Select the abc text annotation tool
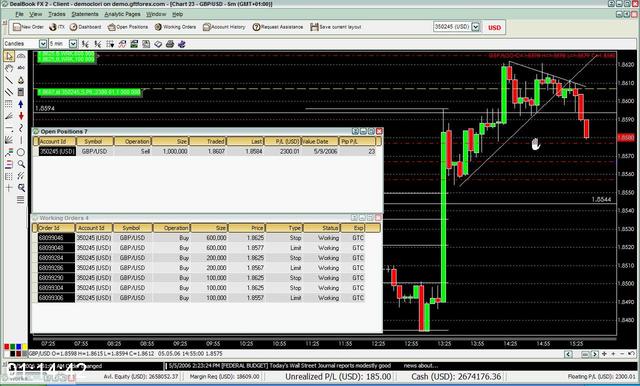Viewport: 640px width, 386px height. 21,68
